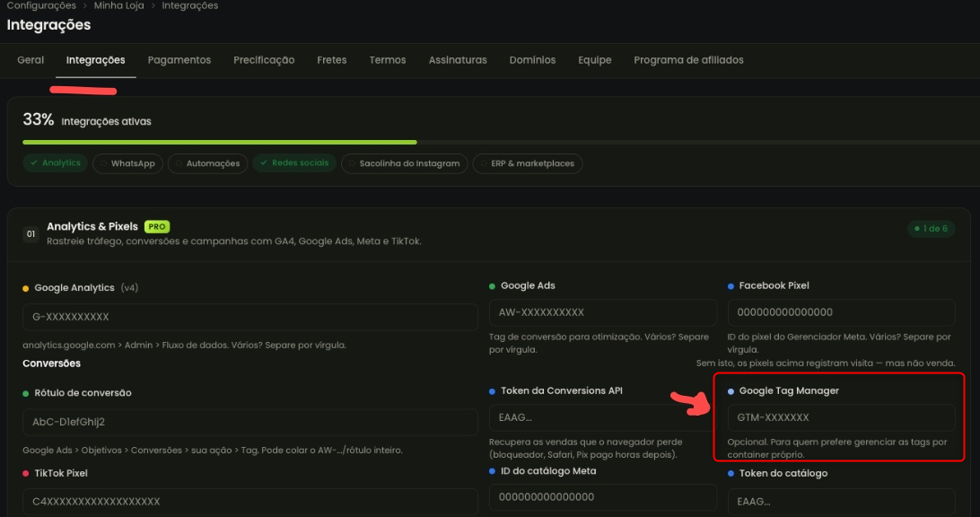Open the Minha Loja breadcrumb link

coord(118,5)
